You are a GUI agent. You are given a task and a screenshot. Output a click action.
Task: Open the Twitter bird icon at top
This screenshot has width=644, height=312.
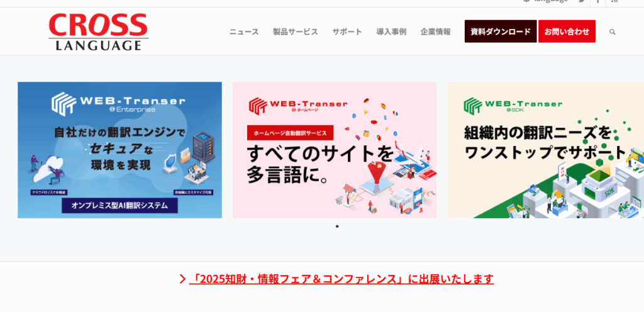coord(581,1)
